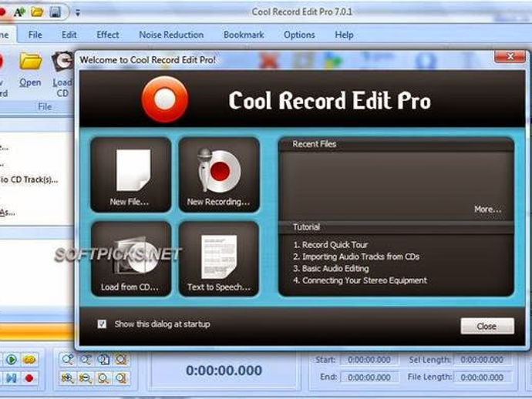
Task: Open the Bookmark menu
Action: (x=244, y=35)
